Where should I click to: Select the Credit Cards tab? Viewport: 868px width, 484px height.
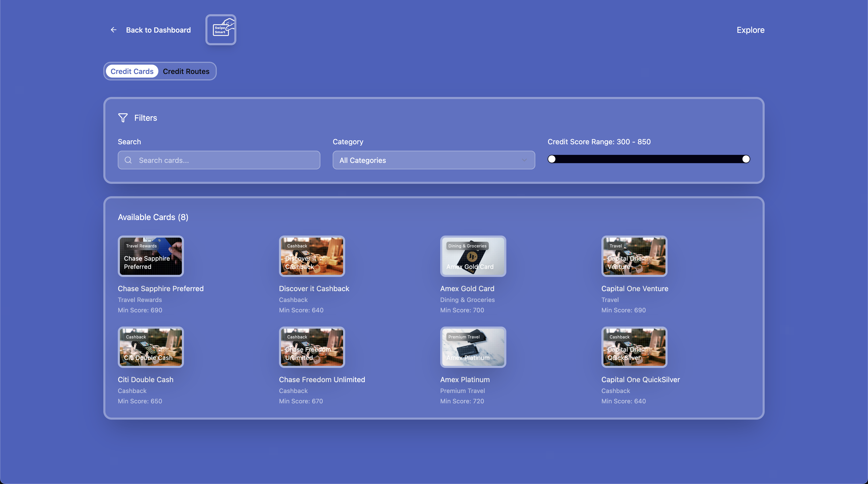click(x=132, y=71)
